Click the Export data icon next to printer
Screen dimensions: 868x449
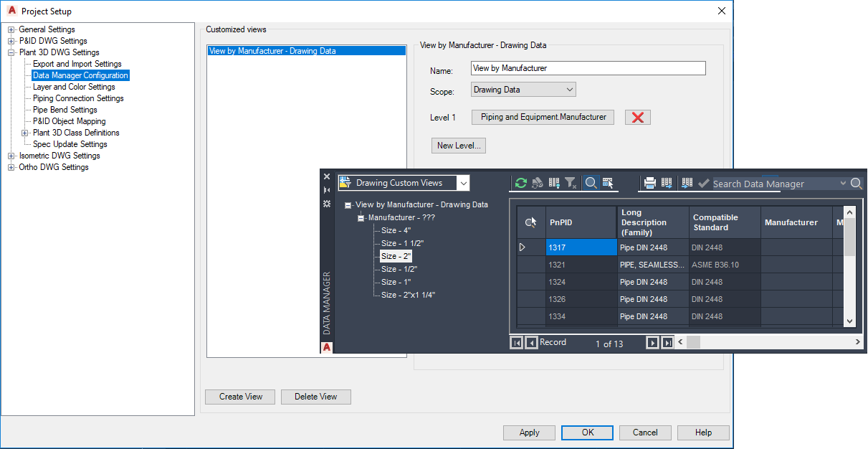click(x=667, y=183)
